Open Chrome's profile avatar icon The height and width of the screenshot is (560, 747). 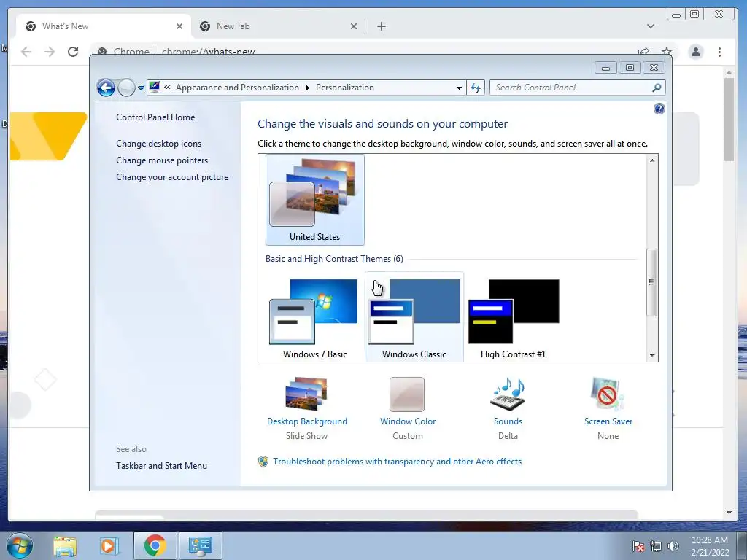(696, 52)
